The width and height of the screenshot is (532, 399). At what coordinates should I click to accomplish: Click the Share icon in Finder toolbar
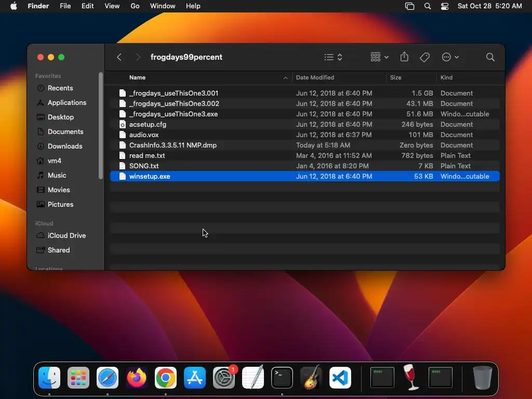click(404, 57)
